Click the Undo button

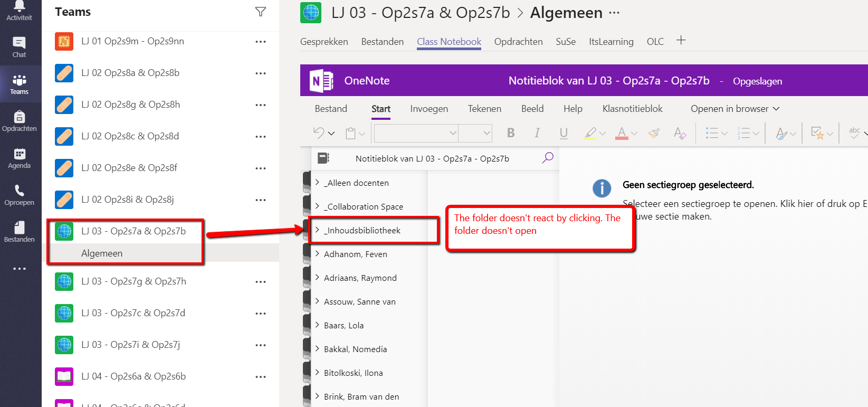pyautogui.click(x=319, y=132)
